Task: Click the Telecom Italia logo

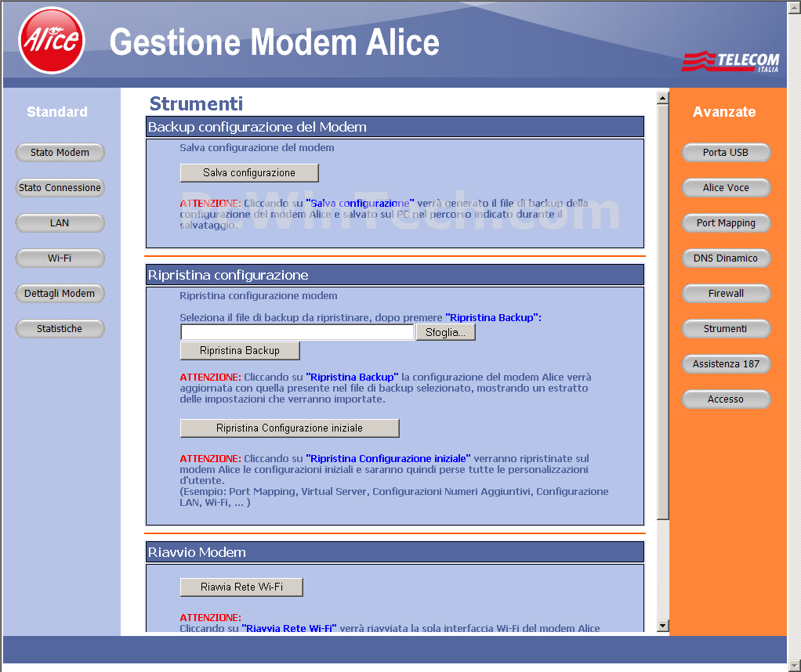Action: 730,61
